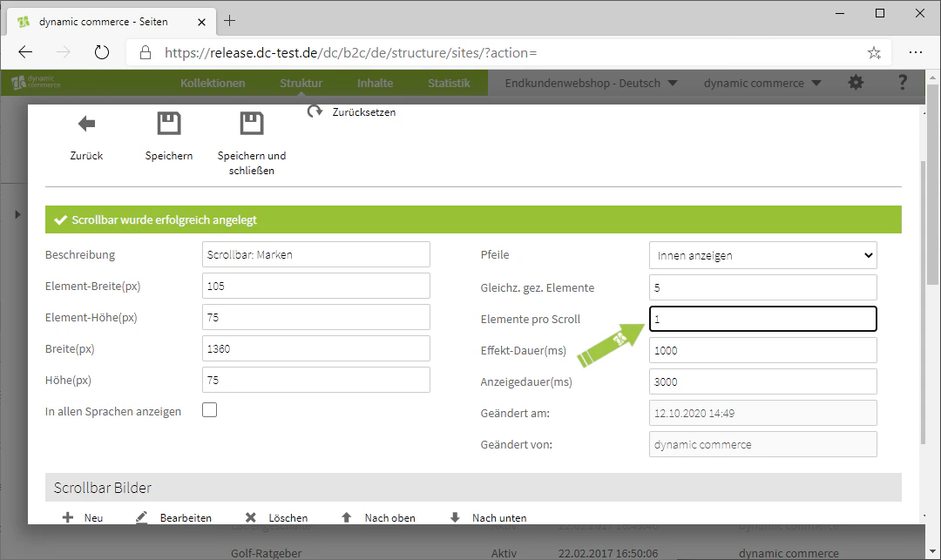
Task: Click the Löschen button label
Action: click(288, 518)
